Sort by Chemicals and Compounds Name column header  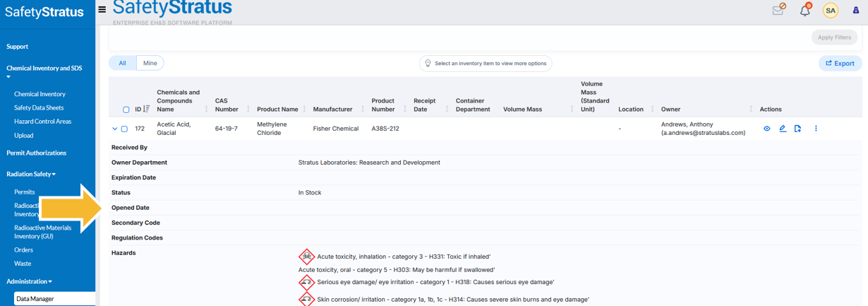coord(178,100)
